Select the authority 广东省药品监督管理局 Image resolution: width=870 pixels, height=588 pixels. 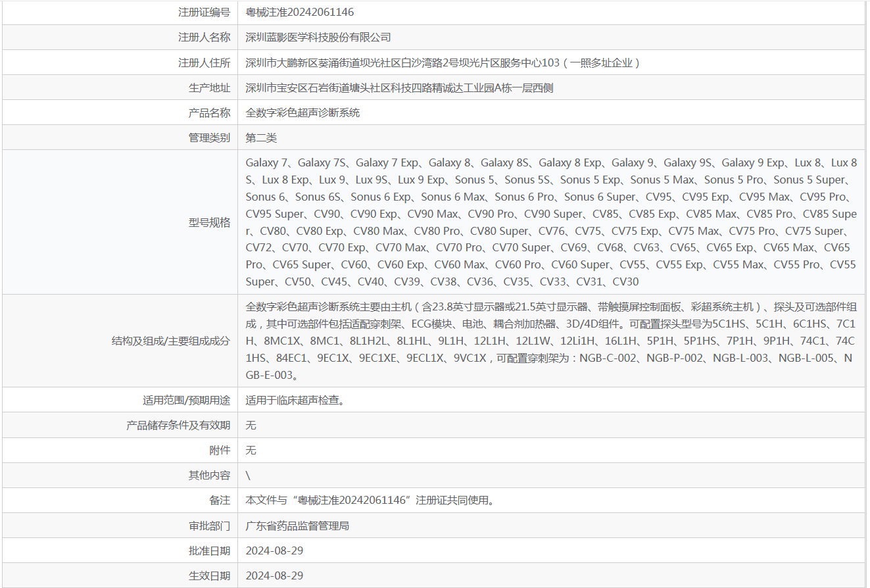[297, 526]
